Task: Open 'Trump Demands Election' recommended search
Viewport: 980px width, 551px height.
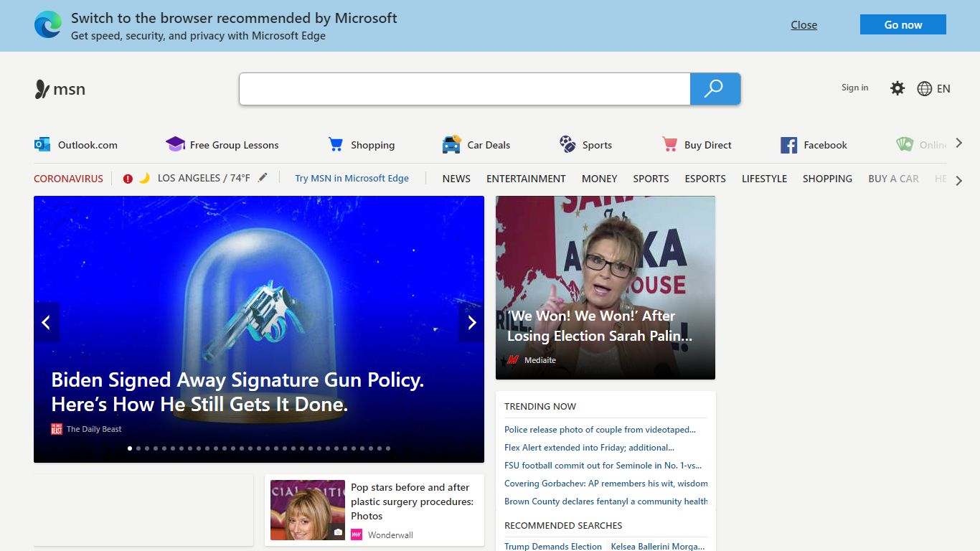Action: (x=553, y=546)
